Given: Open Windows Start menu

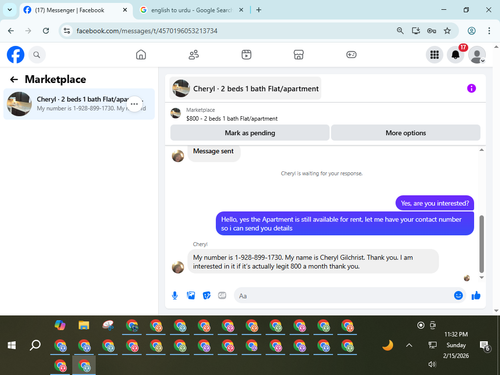Looking at the screenshot, I should point(12,345).
